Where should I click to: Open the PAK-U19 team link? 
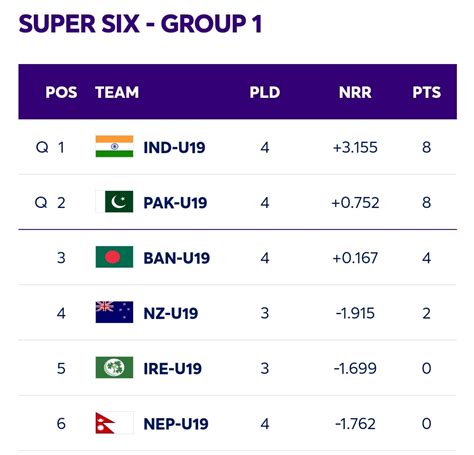[x=175, y=203]
